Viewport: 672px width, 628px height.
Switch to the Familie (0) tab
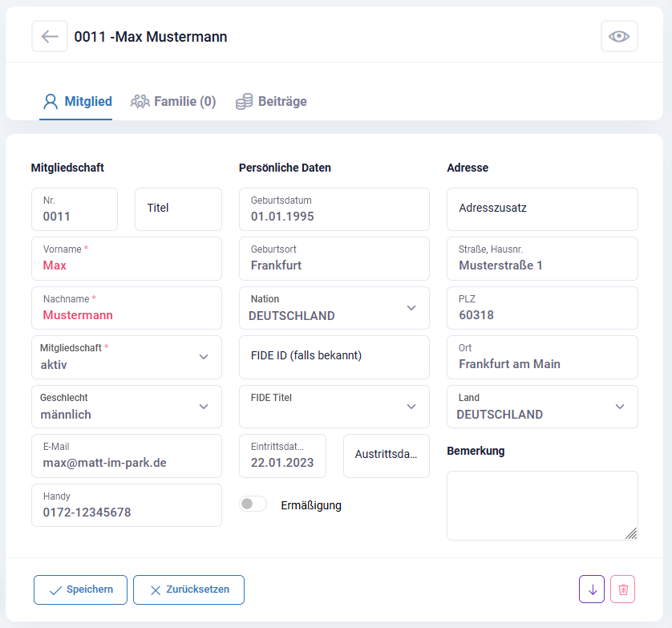pos(173,102)
